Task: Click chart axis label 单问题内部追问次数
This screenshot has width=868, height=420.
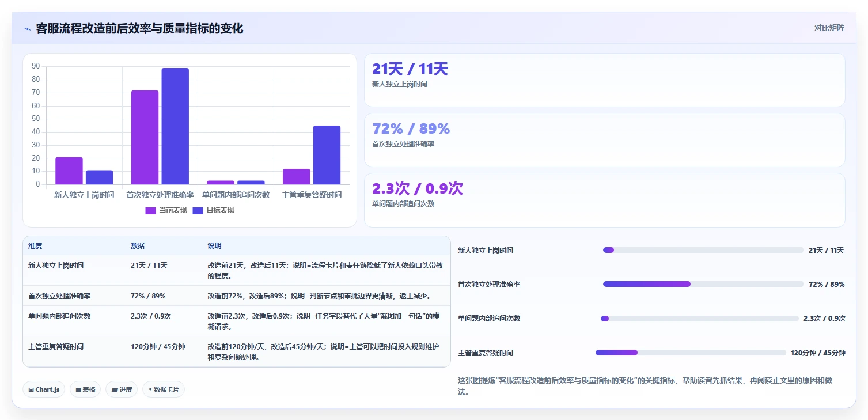Action: click(236, 195)
